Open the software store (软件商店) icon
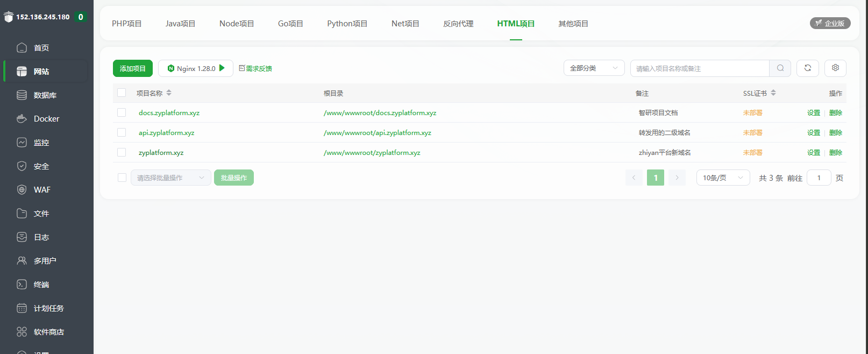The width and height of the screenshot is (868, 354). click(22, 332)
